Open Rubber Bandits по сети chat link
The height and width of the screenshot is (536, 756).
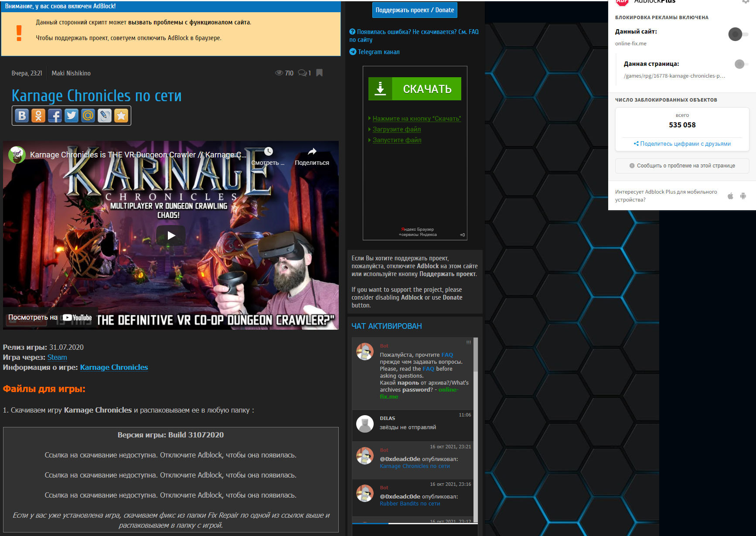410,504
